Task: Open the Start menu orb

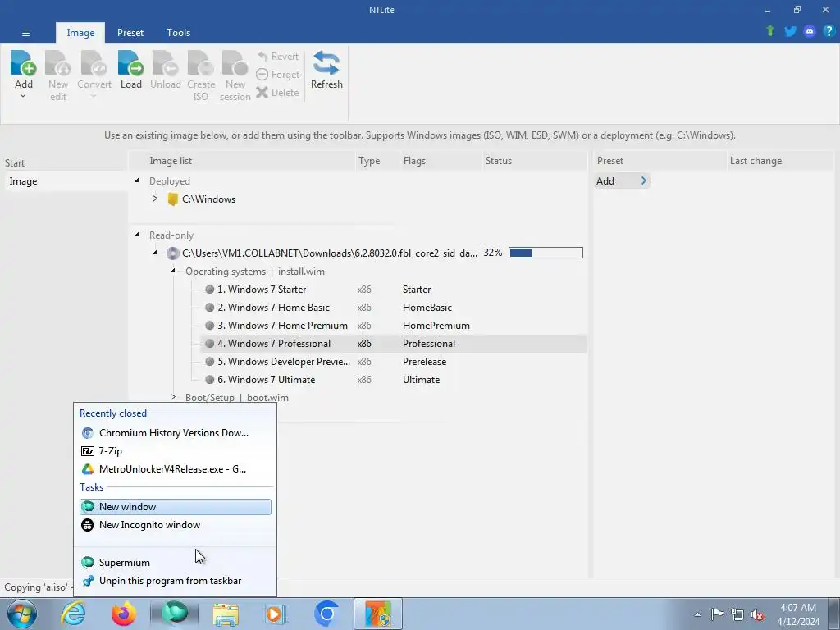Action: [22, 614]
